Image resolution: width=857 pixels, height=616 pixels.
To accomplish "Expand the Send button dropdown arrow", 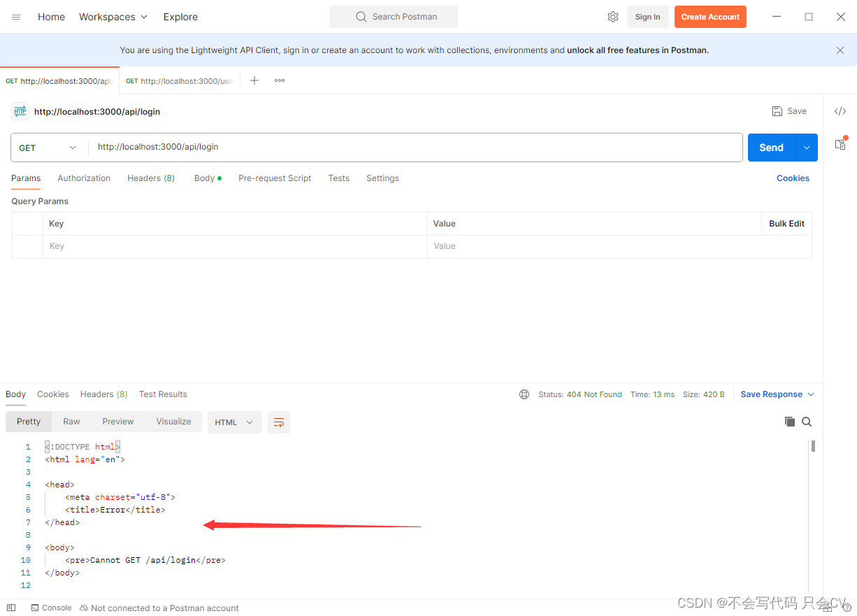I will (807, 148).
